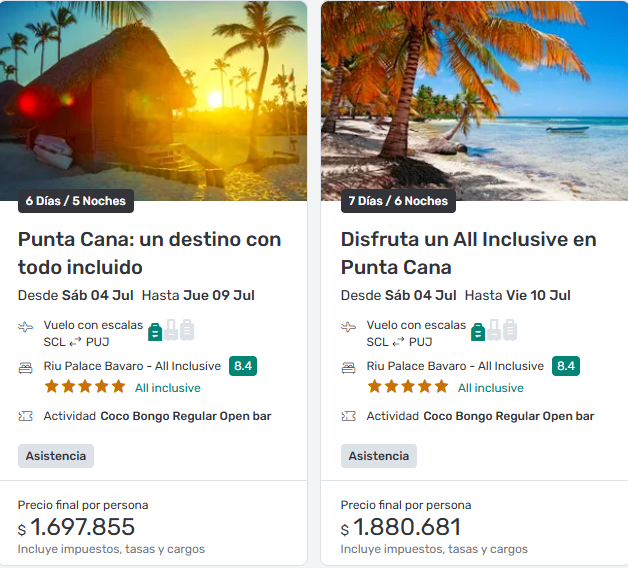This screenshot has height=568, width=628.
Task: Click '7 Días / 6 Noches' duration badge
Action: (398, 201)
